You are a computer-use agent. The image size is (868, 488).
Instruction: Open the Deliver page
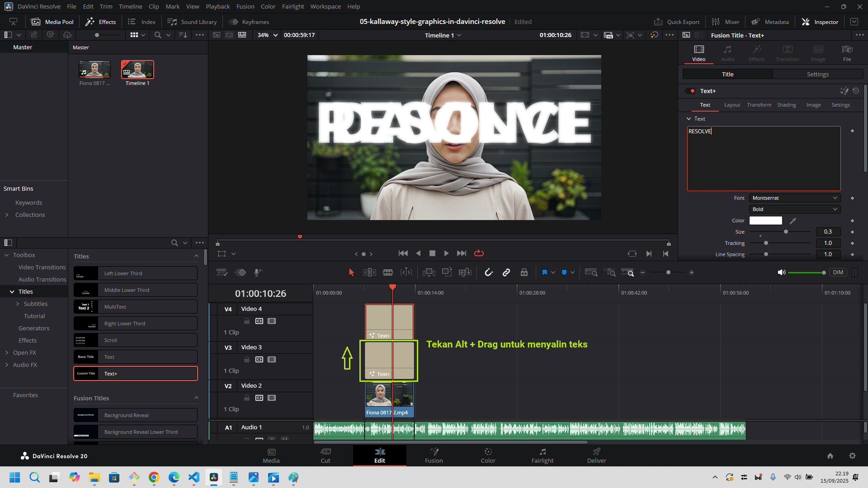pos(596,455)
